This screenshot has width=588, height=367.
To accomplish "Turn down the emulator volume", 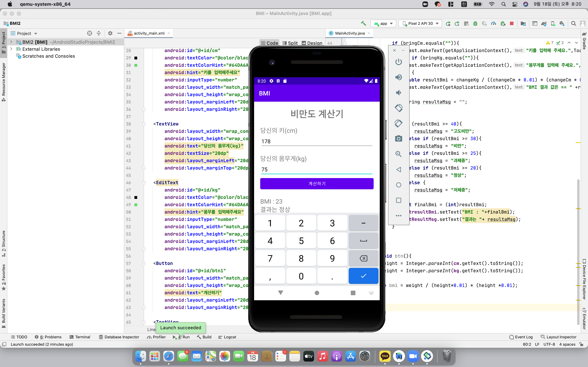I will click(x=398, y=92).
